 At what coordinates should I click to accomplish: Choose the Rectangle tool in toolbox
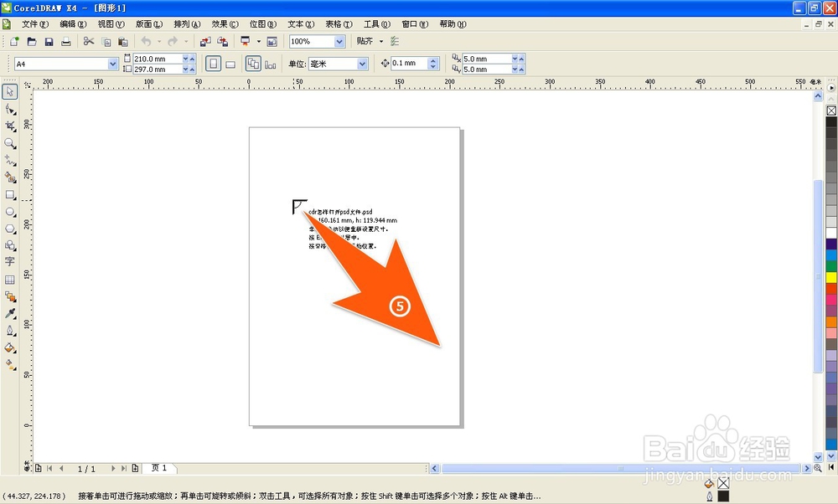[10, 194]
